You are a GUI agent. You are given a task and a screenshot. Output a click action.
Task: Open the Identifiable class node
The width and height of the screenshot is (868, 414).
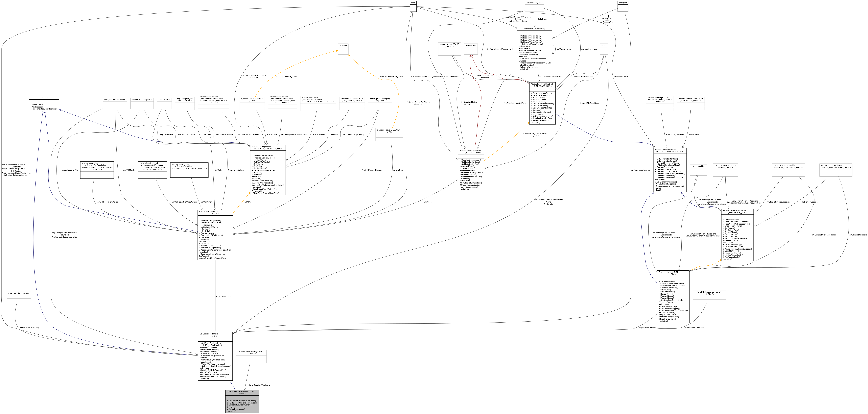click(44, 104)
